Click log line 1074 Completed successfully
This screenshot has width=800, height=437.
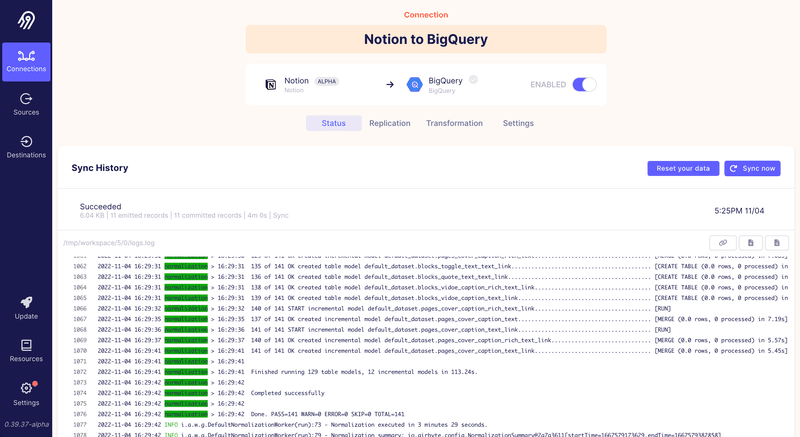pyautogui.click(x=287, y=393)
